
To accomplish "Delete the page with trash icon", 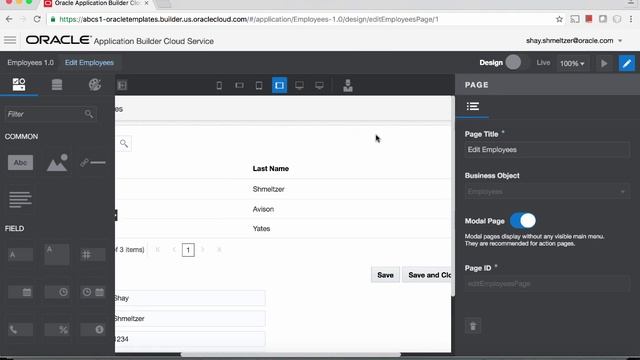I will tap(473, 326).
